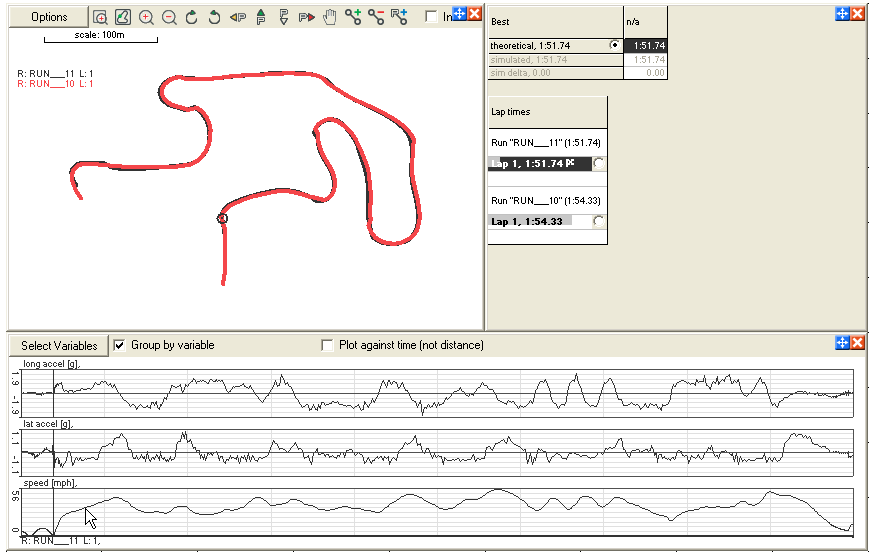Screen dimensions: 873x554
Task: Click the zoom-to-window magnifier icon
Action: tap(100, 17)
